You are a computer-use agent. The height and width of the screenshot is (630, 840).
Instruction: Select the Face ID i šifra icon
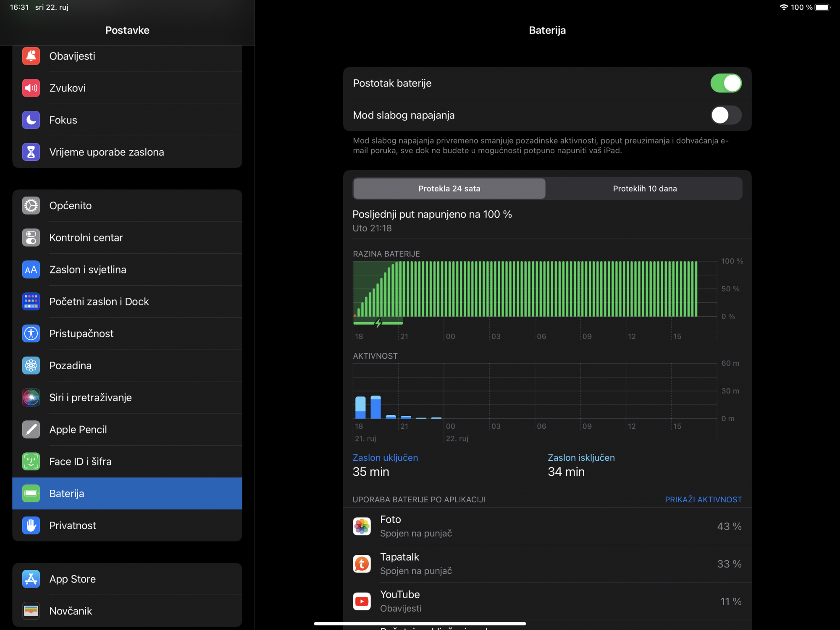point(31,461)
